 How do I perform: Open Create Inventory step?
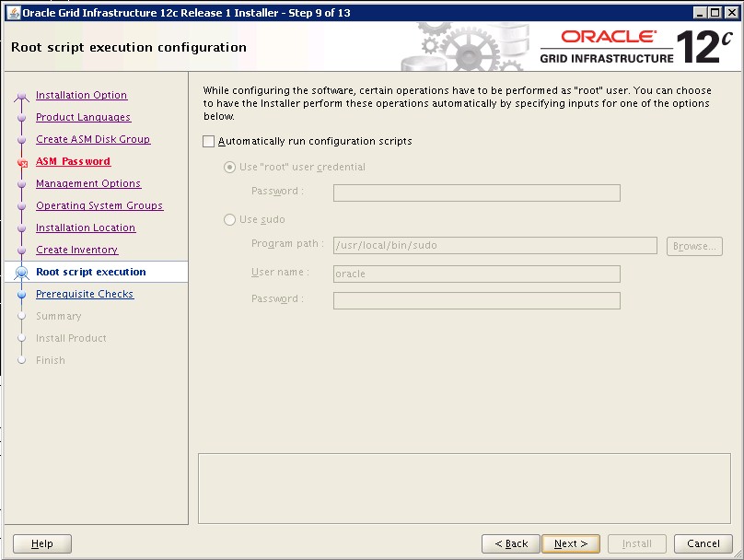pos(76,250)
